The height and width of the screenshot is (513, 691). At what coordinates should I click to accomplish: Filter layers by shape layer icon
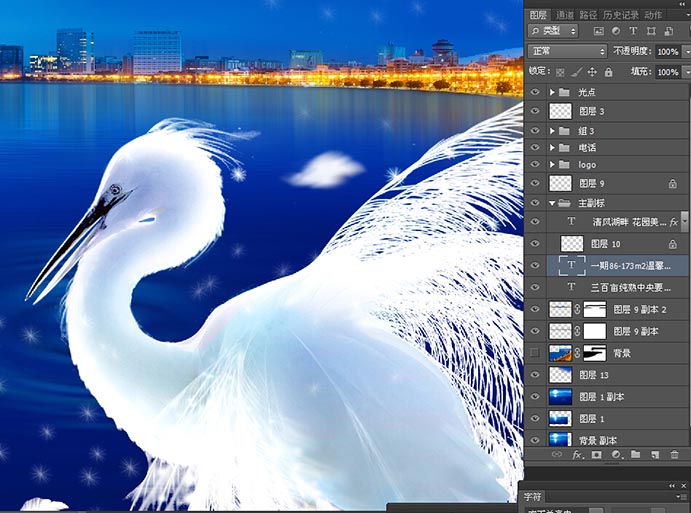tap(651, 31)
